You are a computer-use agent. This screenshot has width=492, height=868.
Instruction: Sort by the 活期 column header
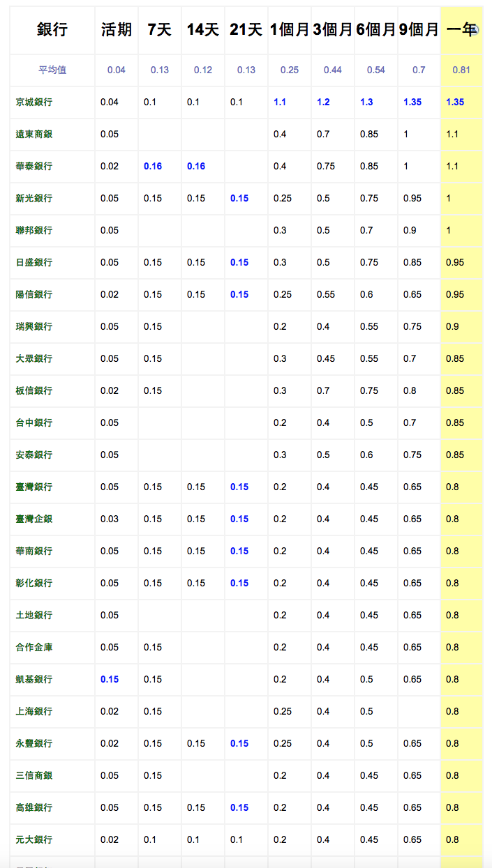coord(117,29)
